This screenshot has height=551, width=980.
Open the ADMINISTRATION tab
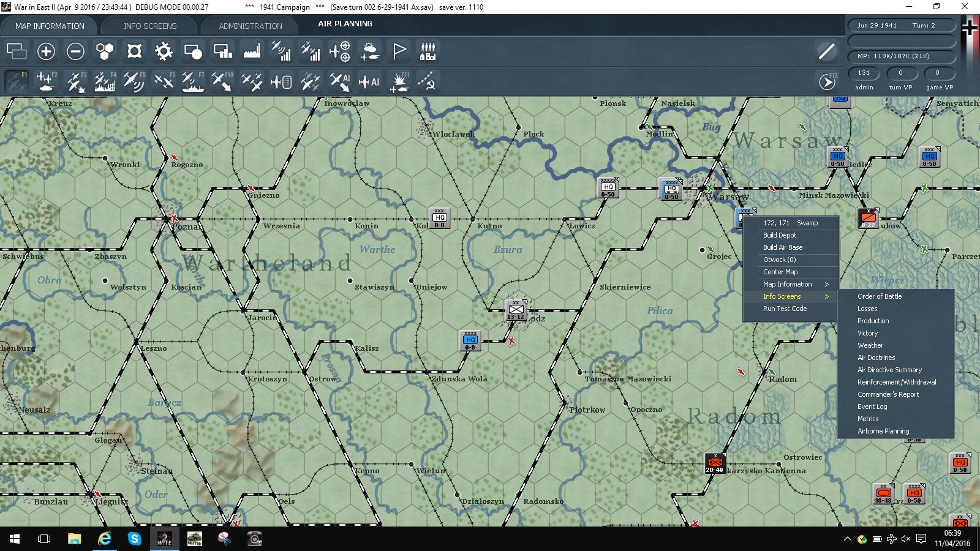coord(251,26)
